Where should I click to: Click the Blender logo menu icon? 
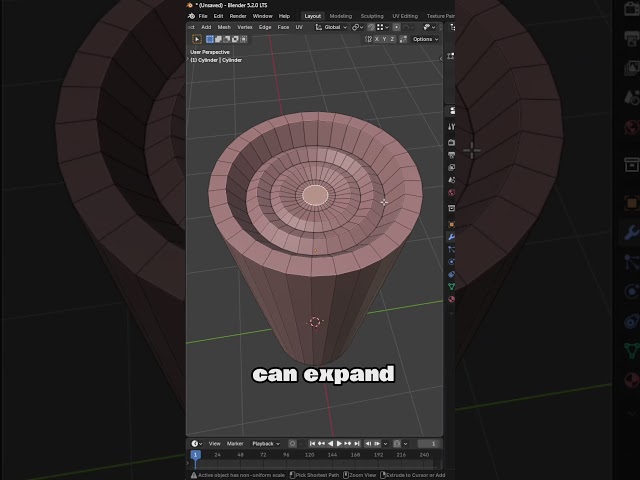191,16
